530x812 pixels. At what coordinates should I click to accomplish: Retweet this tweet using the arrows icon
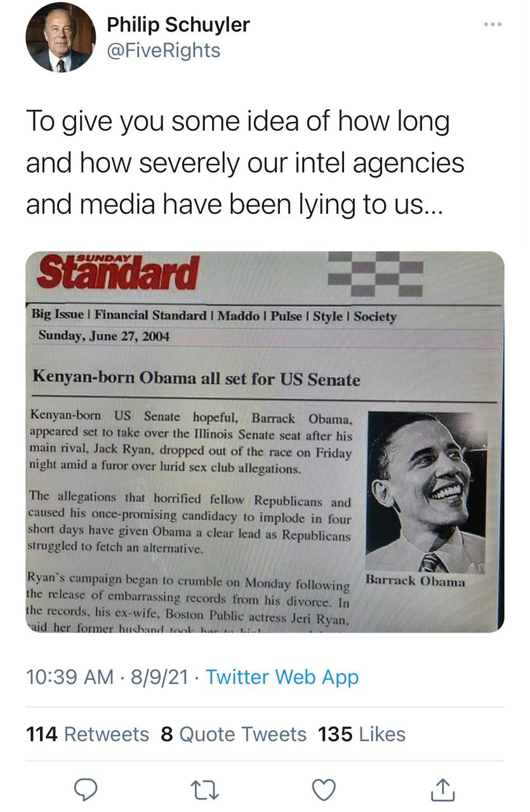pos(204,789)
